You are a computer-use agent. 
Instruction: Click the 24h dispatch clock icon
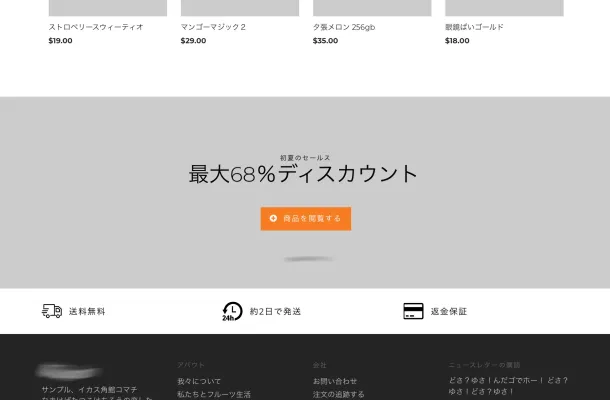tap(232, 311)
